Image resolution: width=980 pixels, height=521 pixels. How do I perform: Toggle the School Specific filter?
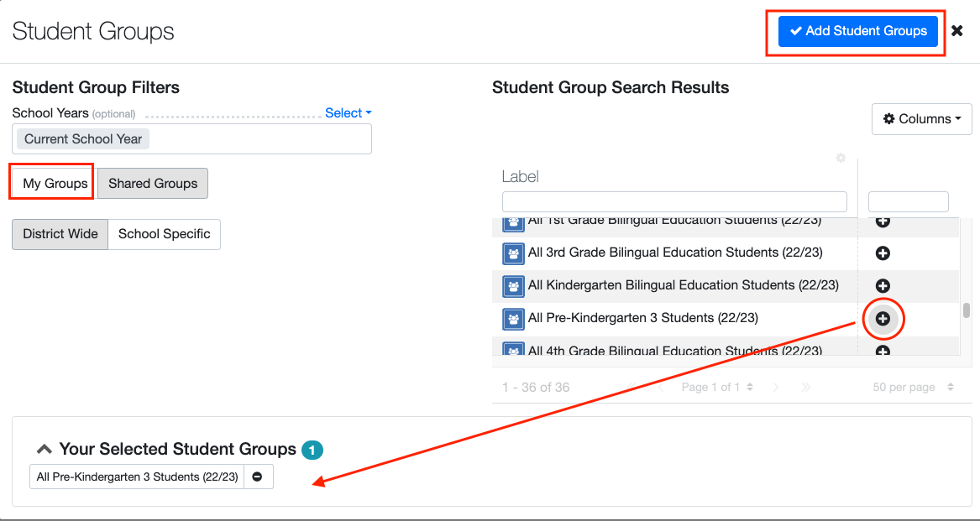click(165, 234)
